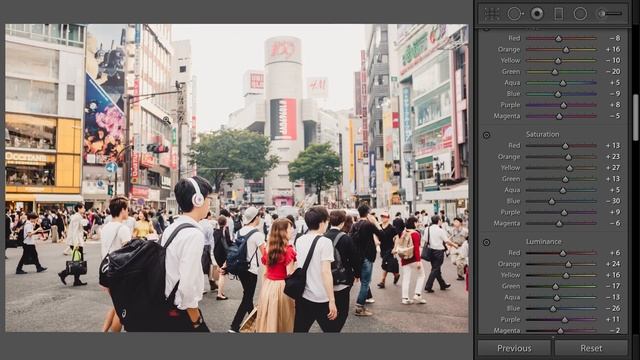The height and width of the screenshot is (360, 640).
Task: Click the Hue Blue slider
Action: [x=561, y=94]
